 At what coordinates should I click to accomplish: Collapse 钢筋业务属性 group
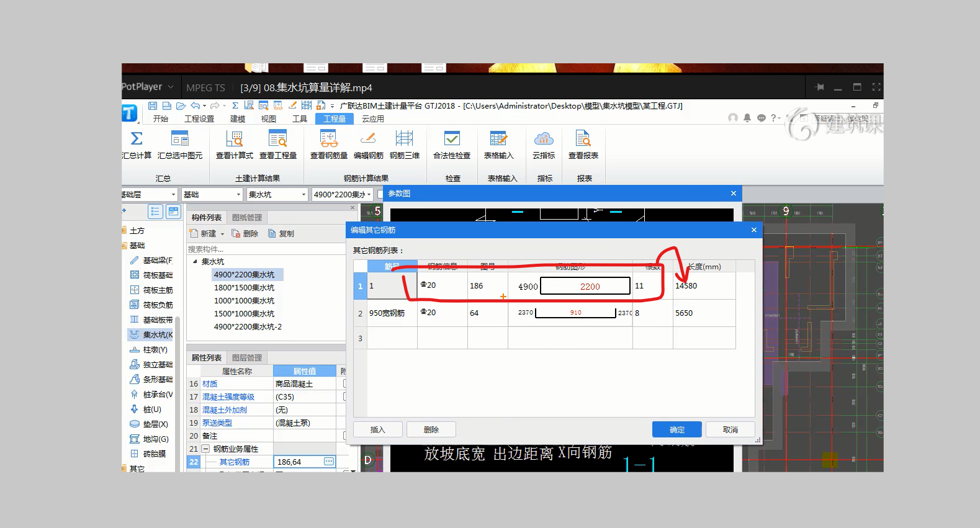(205, 449)
